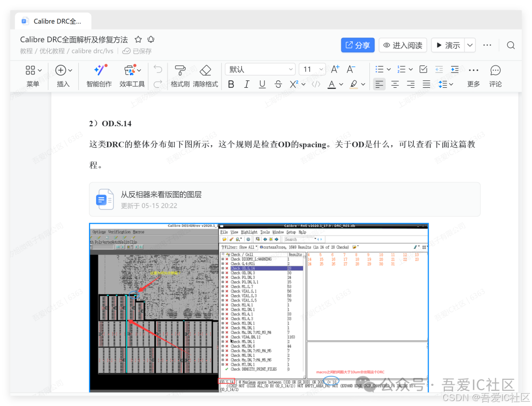Star the document as favorite
Screen dimensions: 532x406
click(x=138, y=39)
